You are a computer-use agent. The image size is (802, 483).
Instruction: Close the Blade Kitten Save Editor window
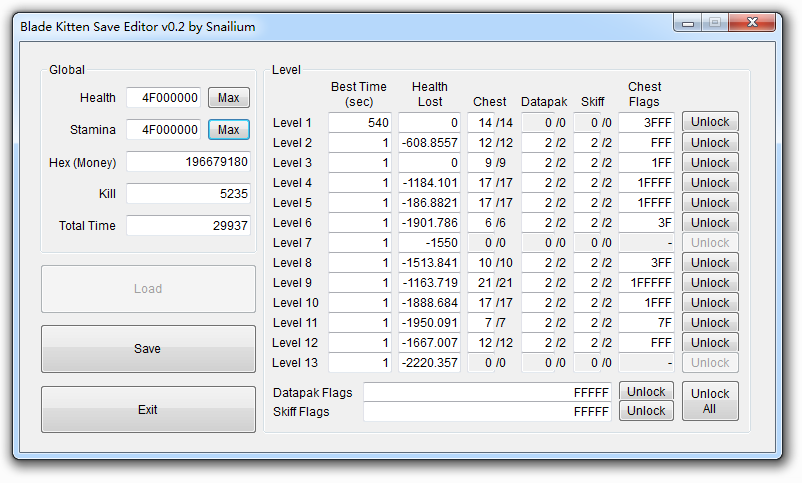[x=752, y=23]
